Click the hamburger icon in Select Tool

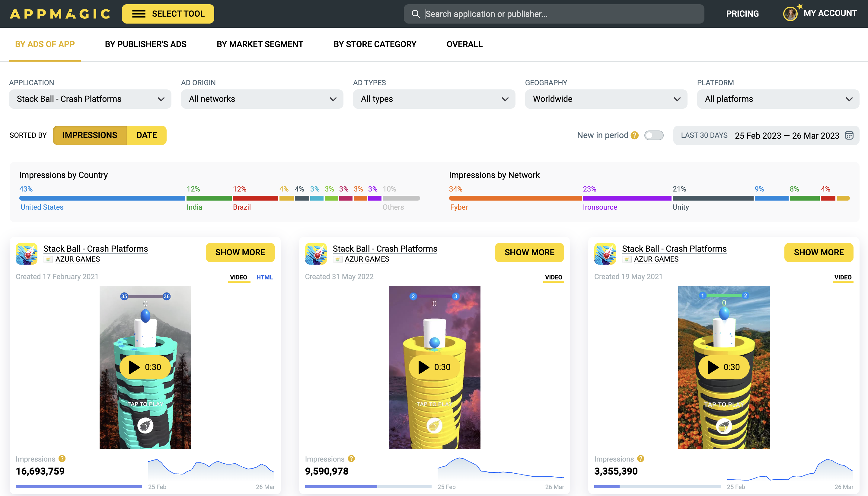139,14
